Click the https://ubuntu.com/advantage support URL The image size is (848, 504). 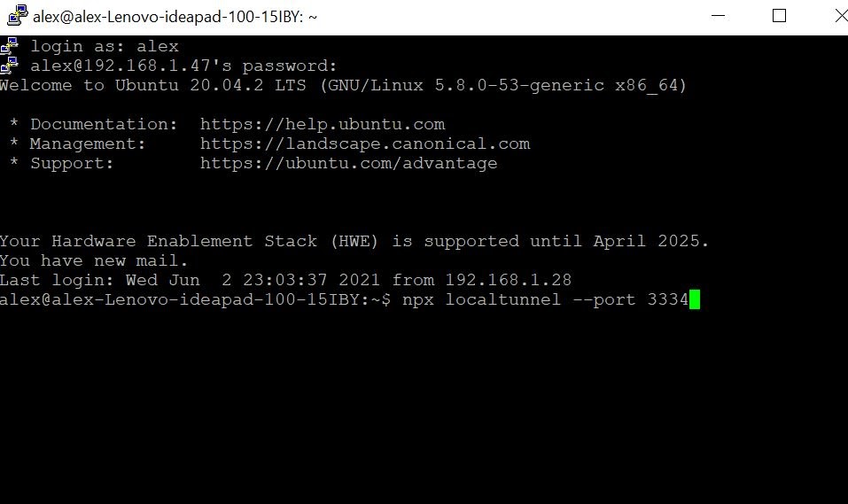348,163
